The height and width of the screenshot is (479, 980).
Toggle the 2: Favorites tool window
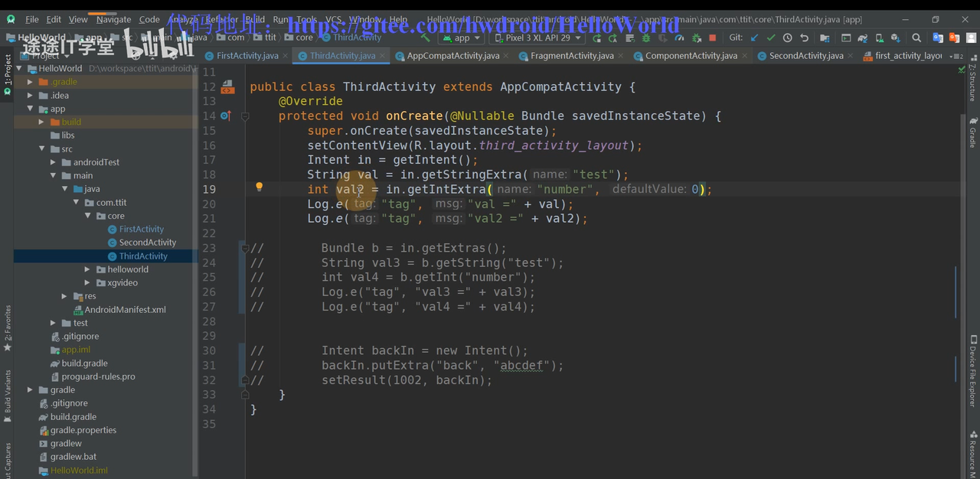tap(8, 329)
